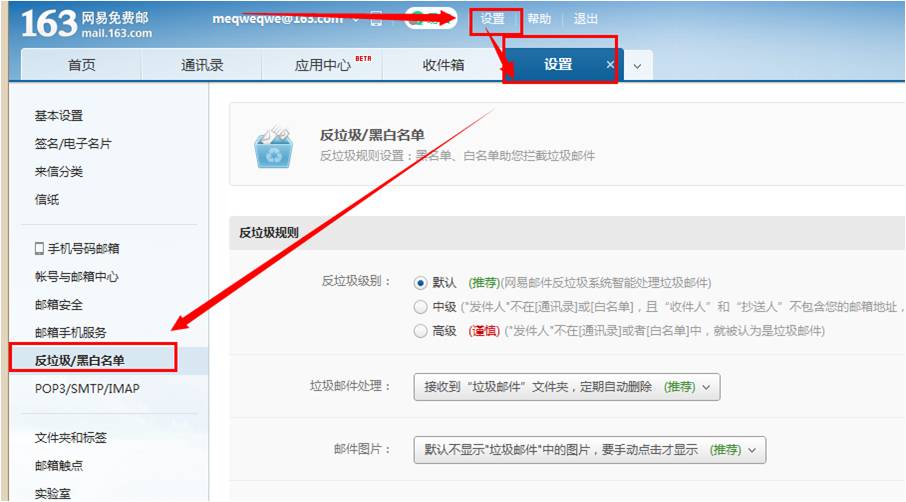The width and height of the screenshot is (906, 502).
Task: Select the 默认 anti-spam level radio button
Action: (x=421, y=283)
